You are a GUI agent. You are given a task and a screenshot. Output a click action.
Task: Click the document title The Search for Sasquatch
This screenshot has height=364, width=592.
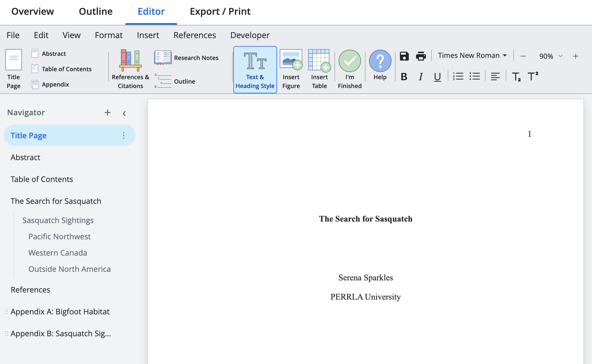pyautogui.click(x=365, y=219)
